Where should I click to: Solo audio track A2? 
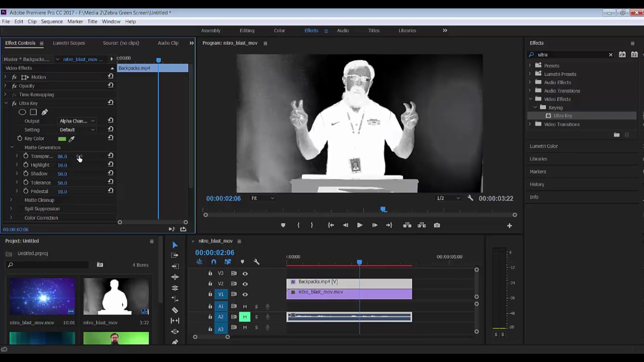point(256,317)
